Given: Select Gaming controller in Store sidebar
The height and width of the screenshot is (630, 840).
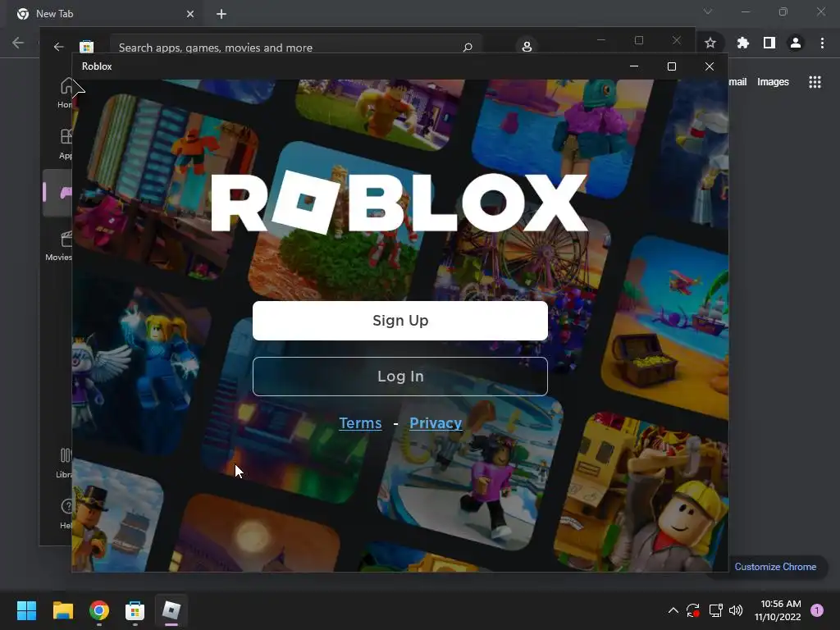Looking at the screenshot, I should click(59, 192).
